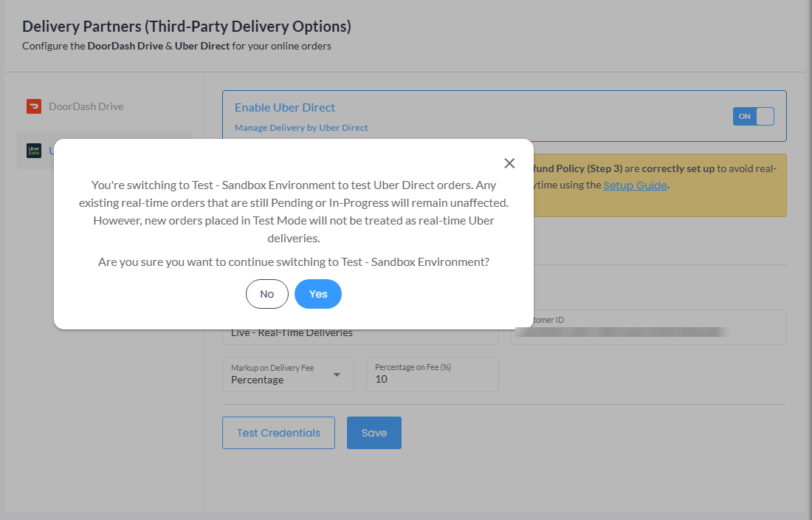Close the confirmation dialog with X
The width and height of the screenshot is (812, 520).
coord(509,163)
